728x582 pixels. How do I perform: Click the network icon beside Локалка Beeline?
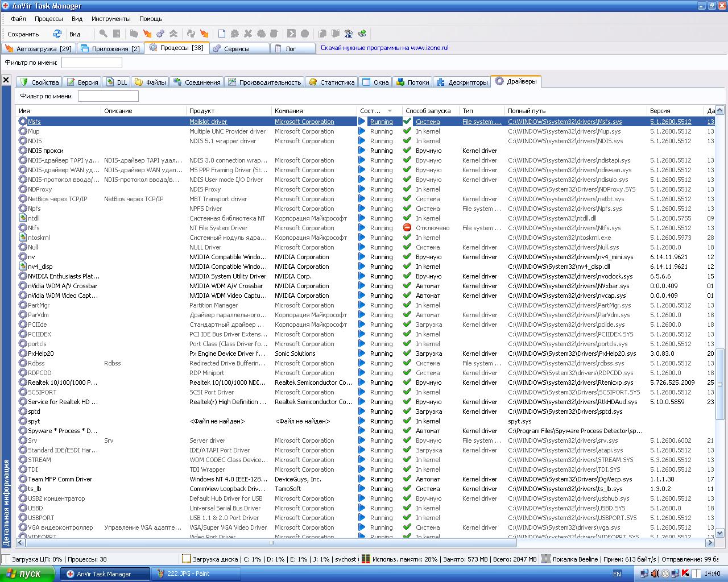(546, 559)
